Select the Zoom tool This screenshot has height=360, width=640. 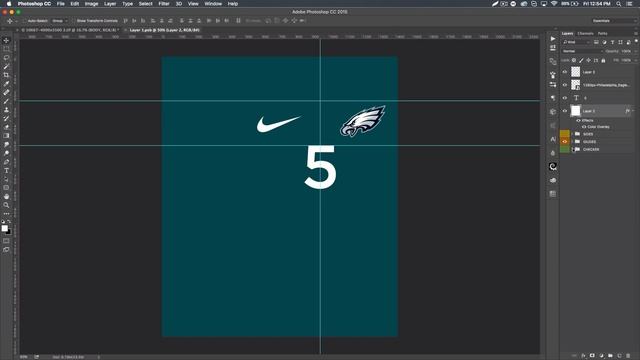[6, 205]
